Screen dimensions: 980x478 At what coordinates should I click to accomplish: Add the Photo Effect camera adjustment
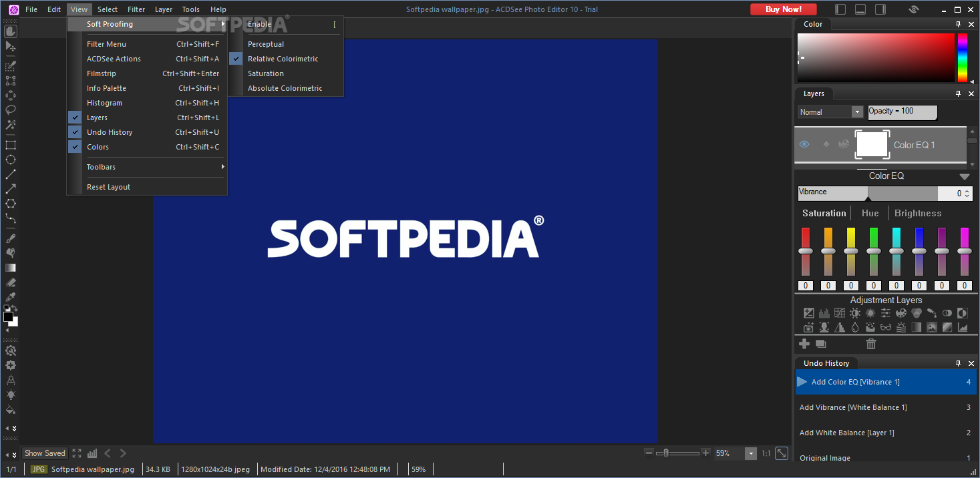point(809,327)
